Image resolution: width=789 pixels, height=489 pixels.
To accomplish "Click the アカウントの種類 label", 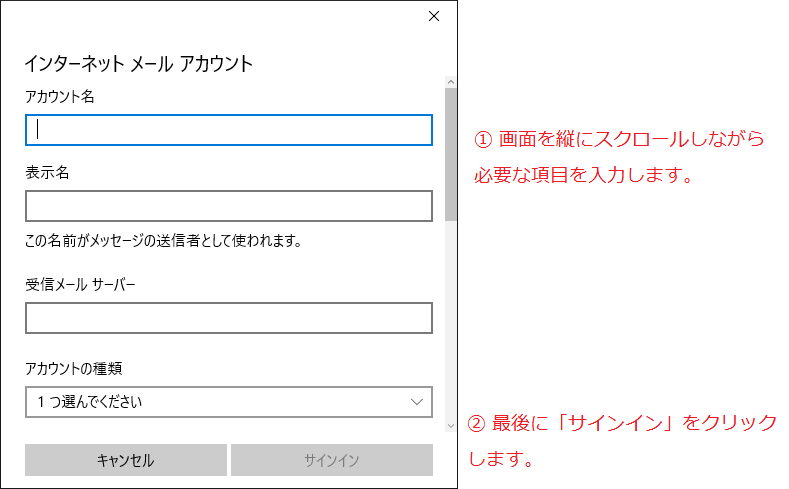I will [x=73, y=369].
